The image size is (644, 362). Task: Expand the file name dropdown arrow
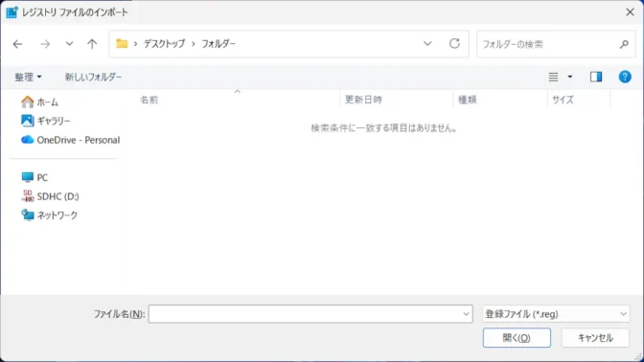click(x=466, y=314)
